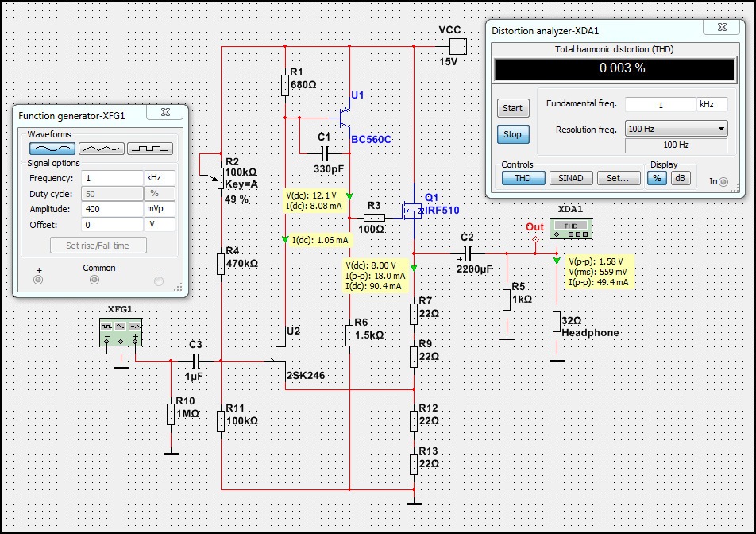Select resistor R1 680Ω symbol
The height and width of the screenshot is (534, 756).
[285, 85]
